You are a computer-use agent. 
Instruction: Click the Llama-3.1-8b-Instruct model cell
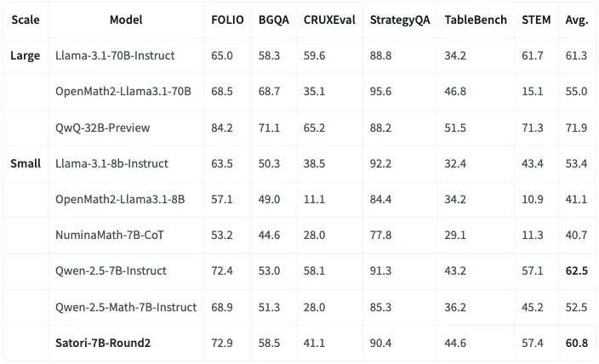pos(111,163)
